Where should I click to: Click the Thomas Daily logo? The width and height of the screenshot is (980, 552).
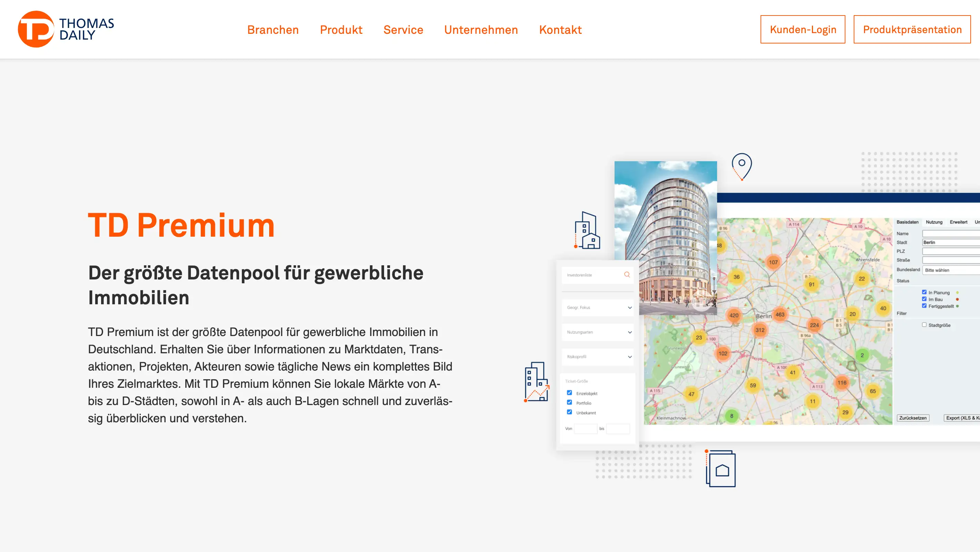[66, 29]
